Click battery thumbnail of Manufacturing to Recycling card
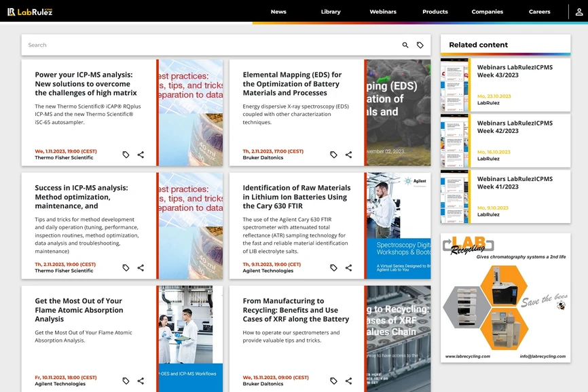 click(399, 339)
